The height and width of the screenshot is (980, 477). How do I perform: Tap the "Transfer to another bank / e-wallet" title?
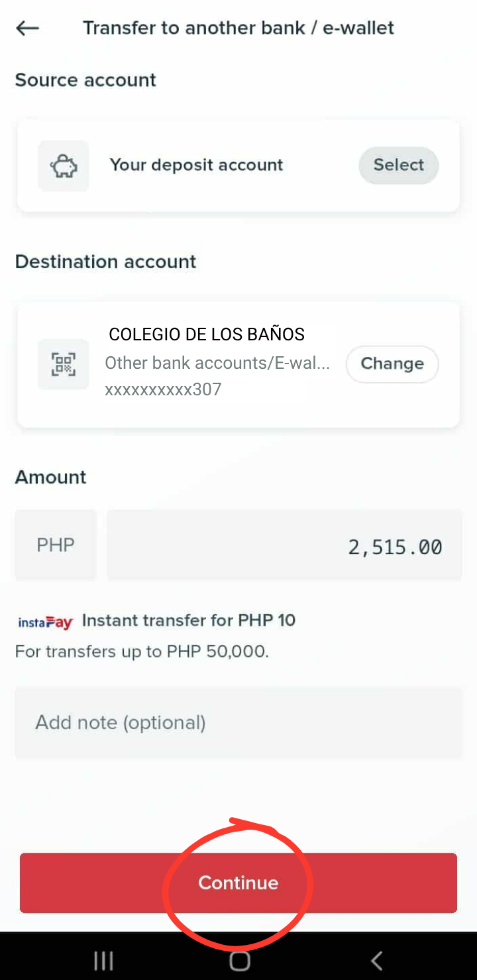click(238, 28)
